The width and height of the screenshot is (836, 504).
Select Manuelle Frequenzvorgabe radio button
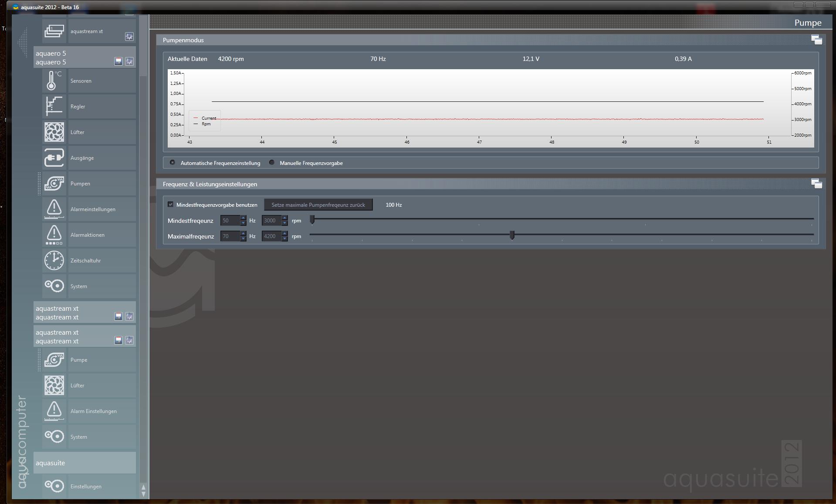pyautogui.click(x=272, y=163)
